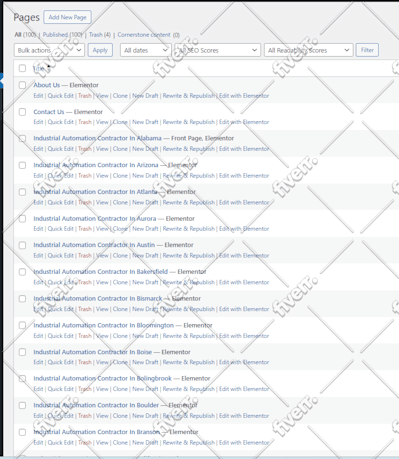Select checkbox for the Boise page
Screen dimensions: 399x459
(22, 352)
